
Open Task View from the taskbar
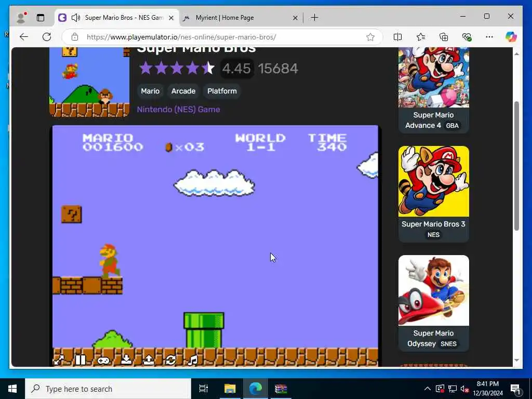click(204, 389)
